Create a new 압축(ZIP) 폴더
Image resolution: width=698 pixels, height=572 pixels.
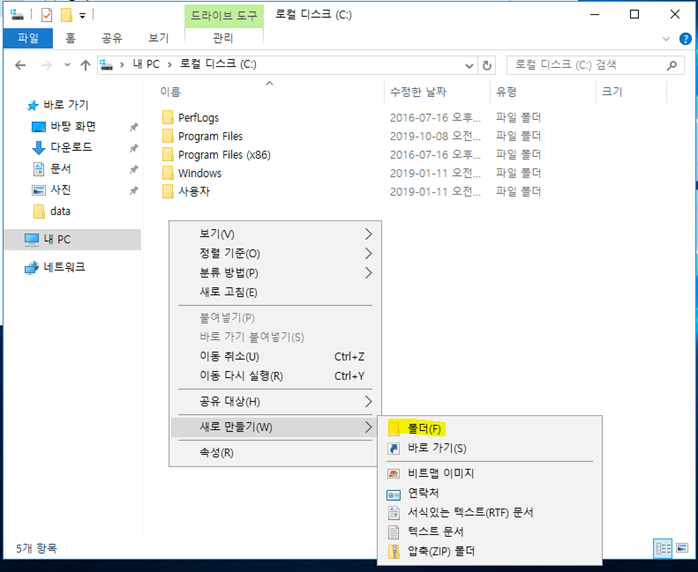point(490,552)
